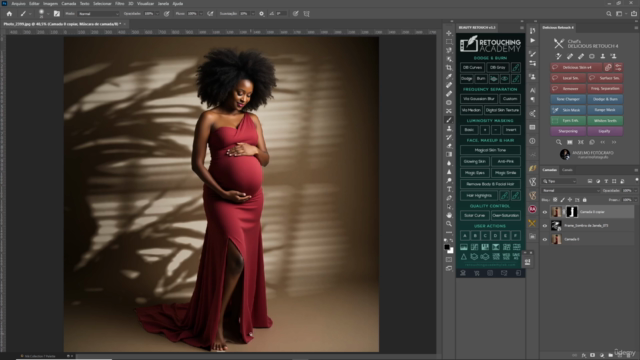Image resolution: width=640 pixels, height=360 pixels.
Task: Click the search magnifier icon at top right
Action: [609, 13]
